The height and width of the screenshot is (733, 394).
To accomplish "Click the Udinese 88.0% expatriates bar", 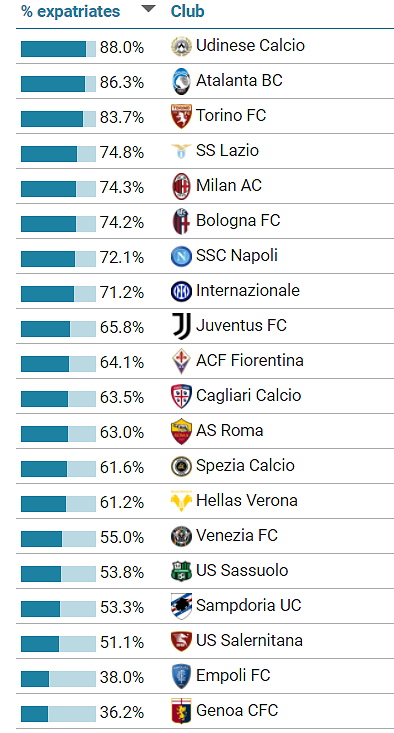I will click(58, 49).
